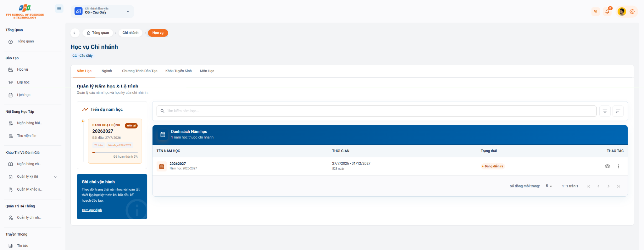Screen dimensions: 644x250
Task: Switch to Chương Trình Đào Tạo tab
Action: tap(140, 71)
